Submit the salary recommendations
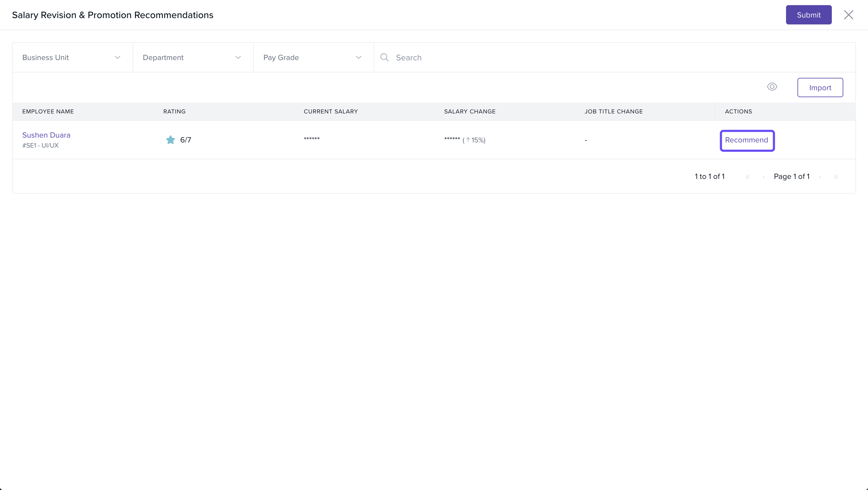This screenshot has width=868, height=490. click(x=808, y=15)
